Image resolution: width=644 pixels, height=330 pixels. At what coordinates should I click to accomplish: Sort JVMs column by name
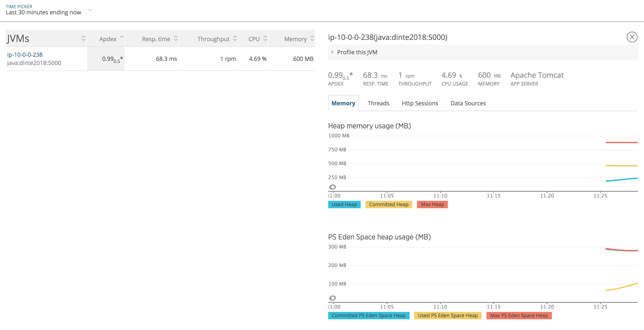pos(83,39)
